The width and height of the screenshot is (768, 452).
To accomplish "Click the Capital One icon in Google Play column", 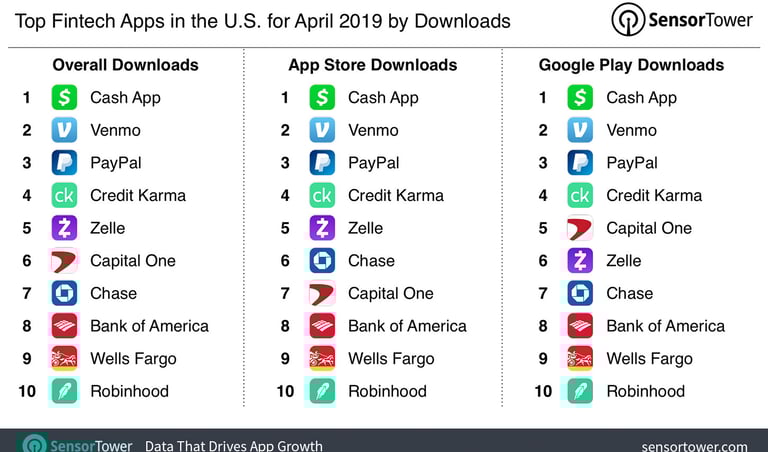I will 580,228.
